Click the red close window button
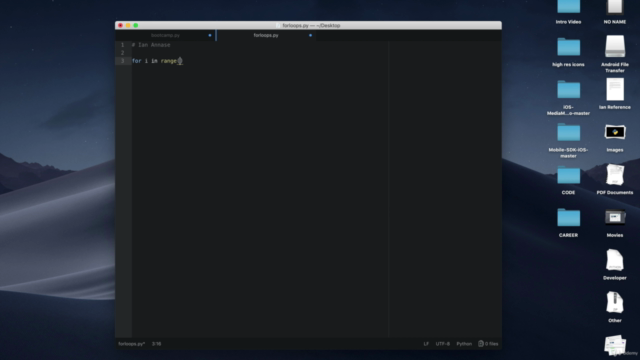This screenshot has width=640, height=360. pyautogui.click(x=120, y=25)
